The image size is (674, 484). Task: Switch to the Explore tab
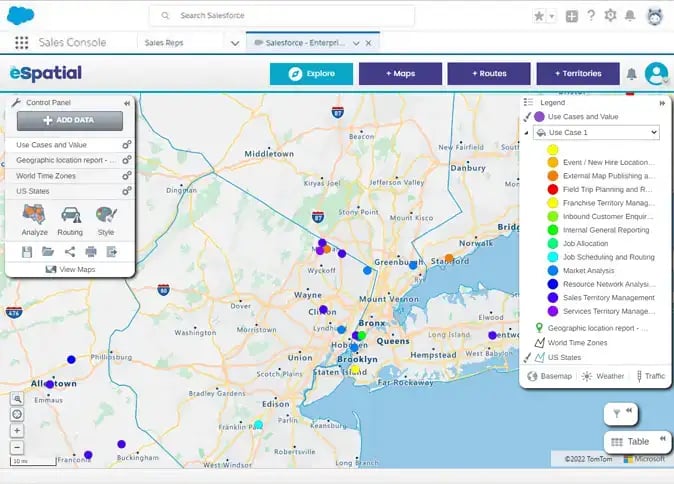pos(312,74)
